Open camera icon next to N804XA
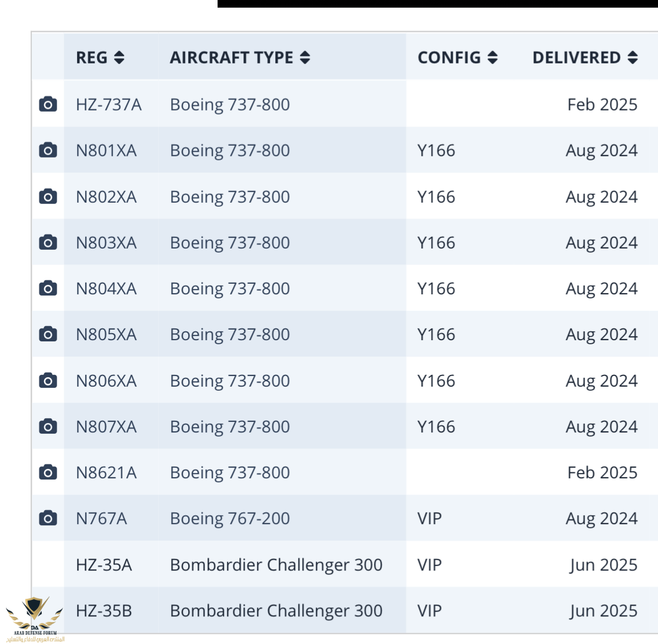658x644 pixels. [x=48, y=289]
